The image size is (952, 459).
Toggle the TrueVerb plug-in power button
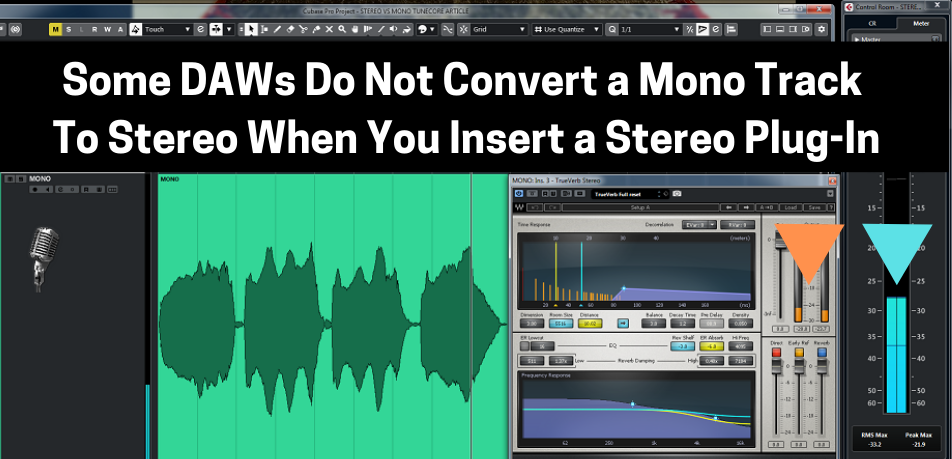(519, 193)
